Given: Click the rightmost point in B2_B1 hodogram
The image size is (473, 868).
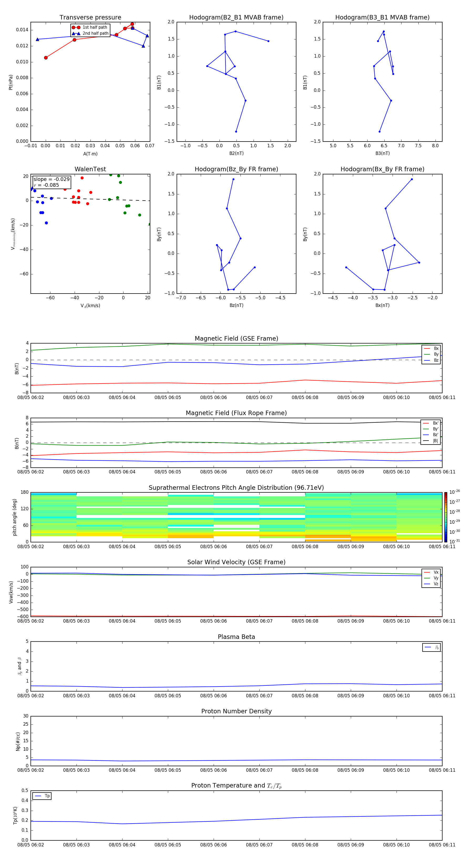Looking at the screenshot, I should tap(268, 41).
